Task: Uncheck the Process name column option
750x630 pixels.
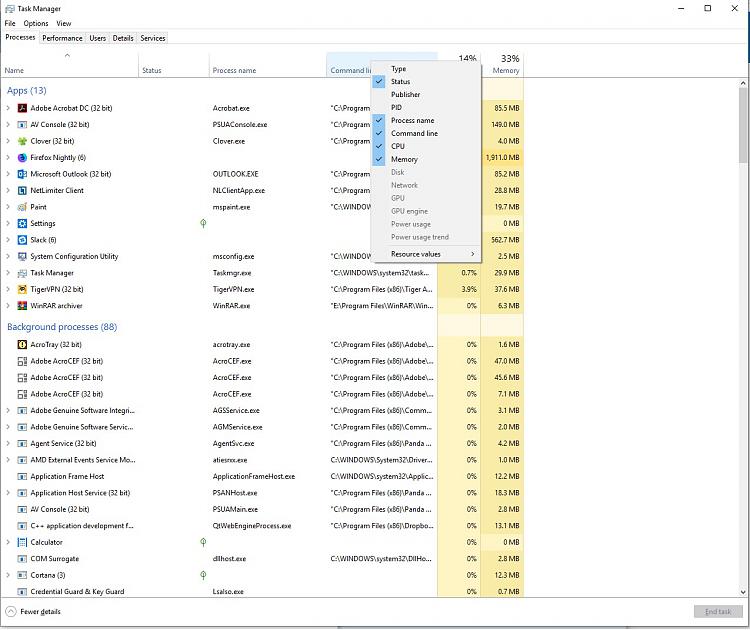Action: [427, 121]
